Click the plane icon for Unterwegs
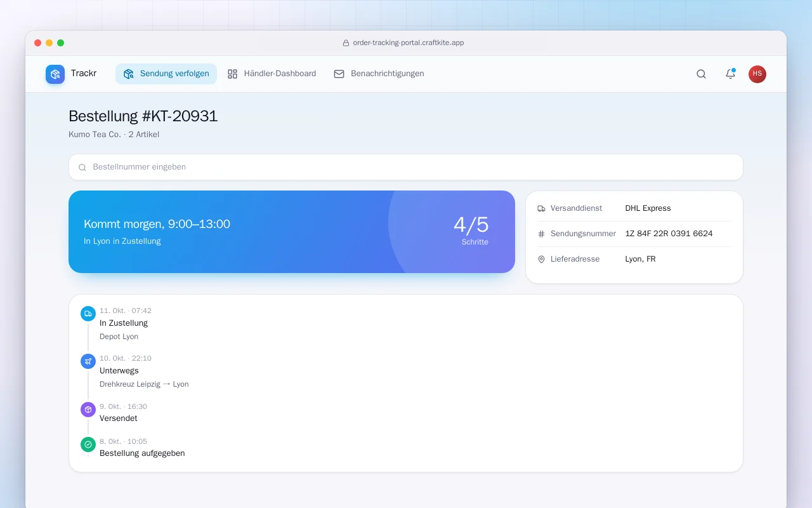 tap(88, 361)
